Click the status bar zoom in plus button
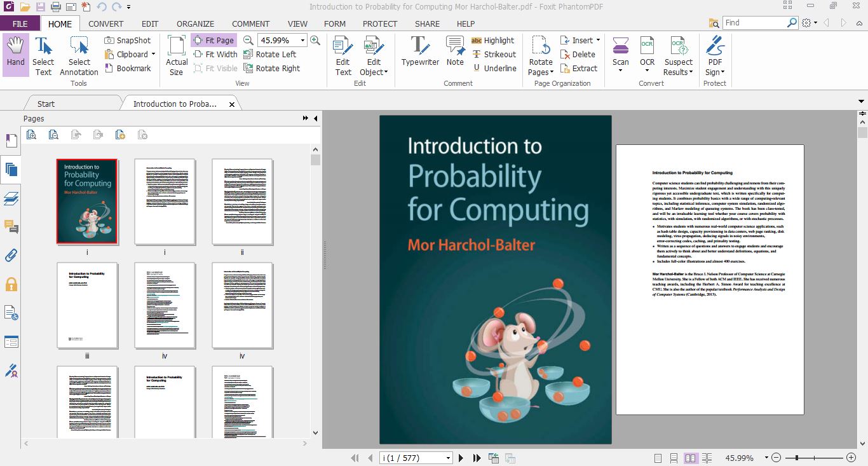The image size is (868, 466). coord(851,458)
